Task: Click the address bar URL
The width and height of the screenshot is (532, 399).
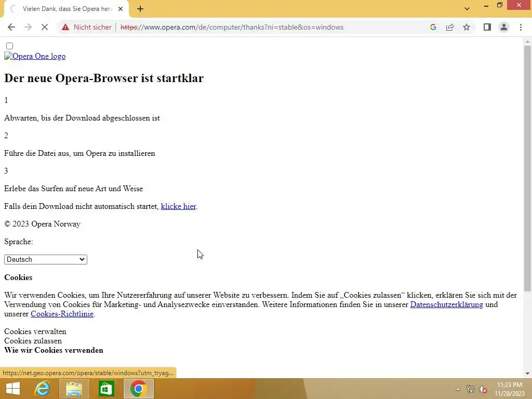Action: point(232,27)
